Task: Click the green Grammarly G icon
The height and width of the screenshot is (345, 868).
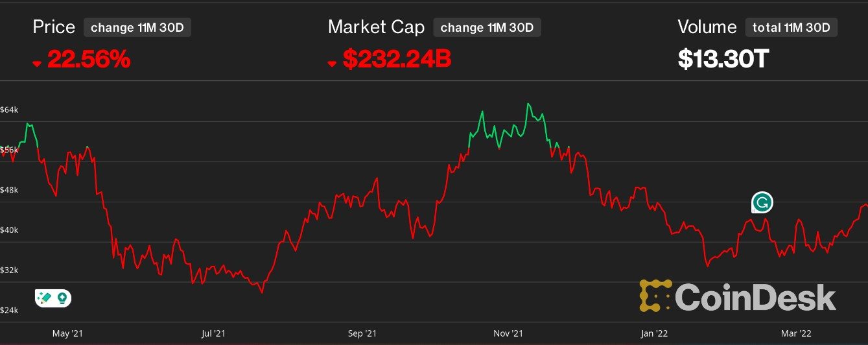Action: (762, 203)
